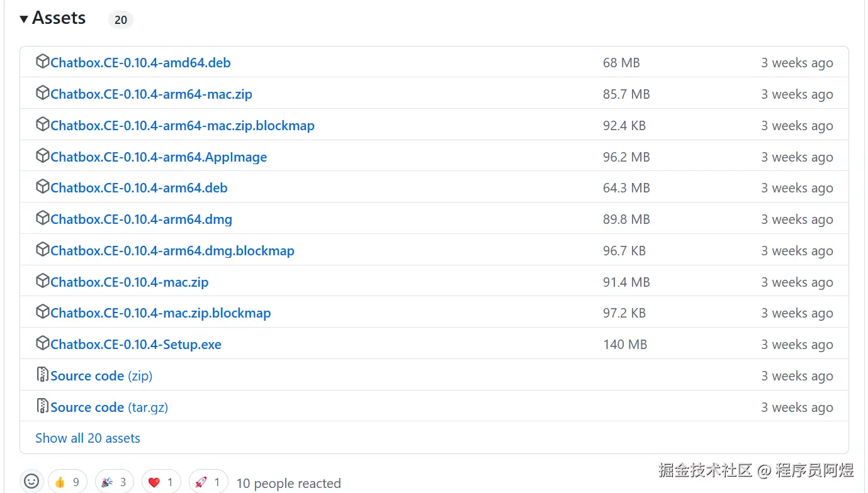This screenshot has height=493, width=868.
Task: Download Chatbox.CE-0.10.4-arm64.deb package
Action: point(138,188)
